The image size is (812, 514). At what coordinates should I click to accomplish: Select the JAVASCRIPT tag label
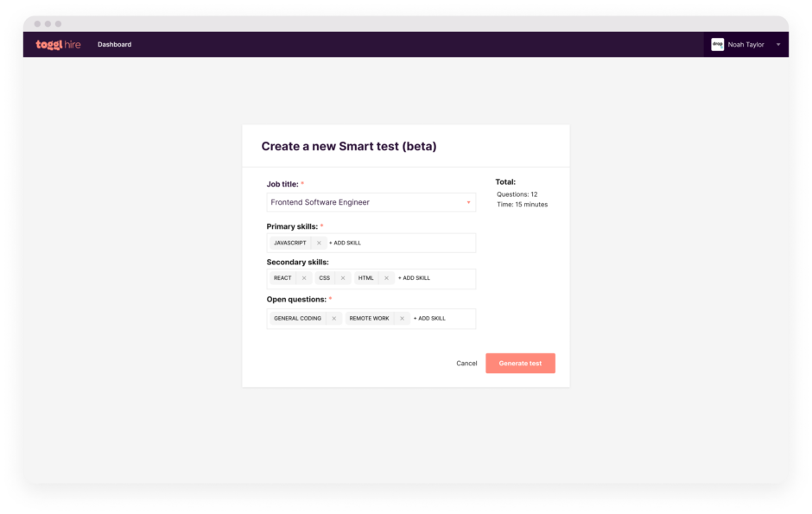(290, 243)
